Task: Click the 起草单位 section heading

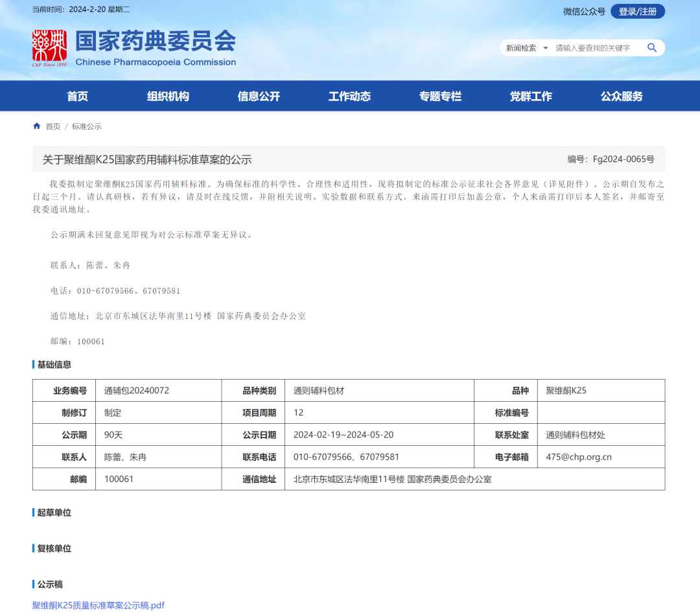Action: pos(54,513)
